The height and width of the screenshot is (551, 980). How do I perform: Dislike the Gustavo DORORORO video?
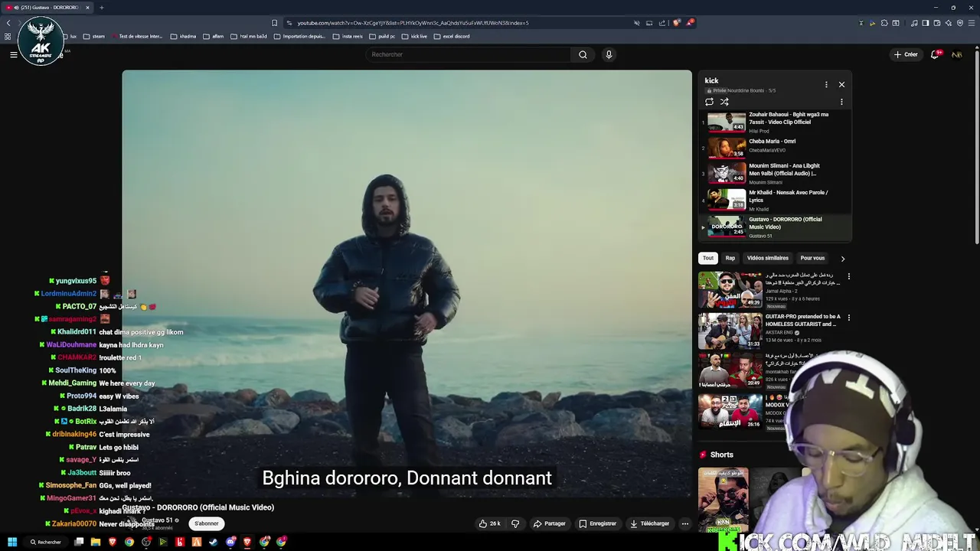pos(515,523)
